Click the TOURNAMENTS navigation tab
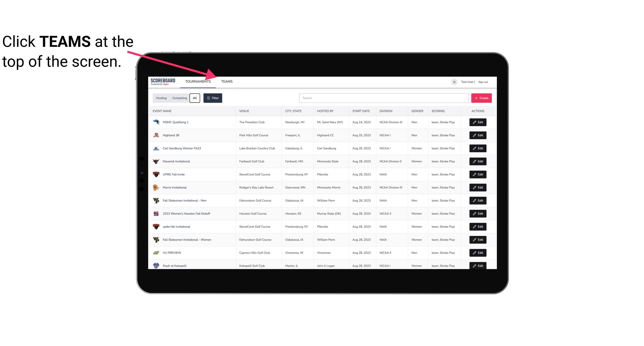The height and width of the screenshot is (346, 644). pos(198,81)
